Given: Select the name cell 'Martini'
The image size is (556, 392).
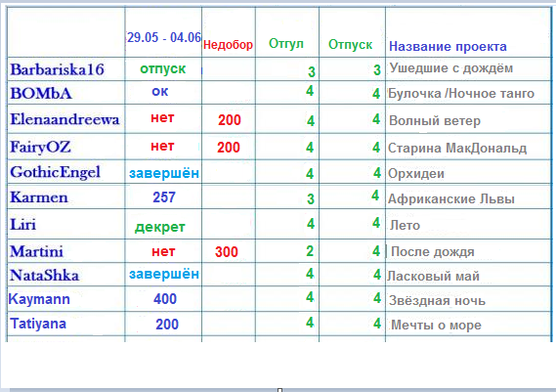Looking at the screenshot, I should point(36,251).
